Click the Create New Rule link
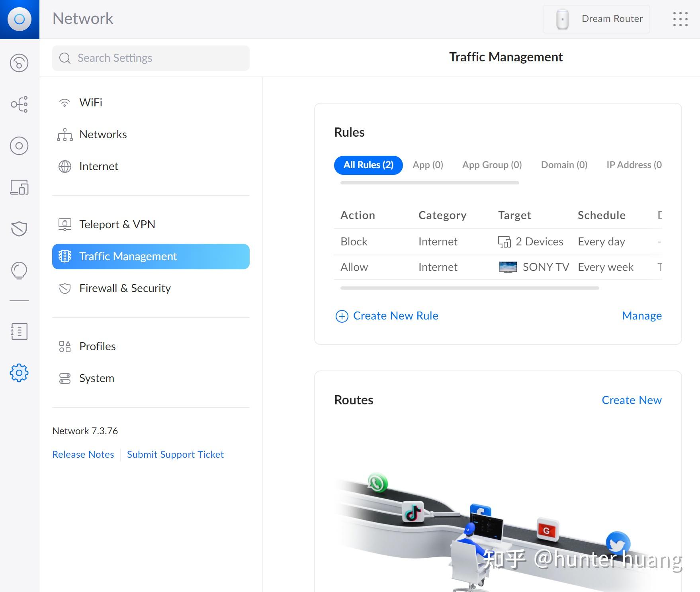Screen dimensions: 700x592 [396, 316]
